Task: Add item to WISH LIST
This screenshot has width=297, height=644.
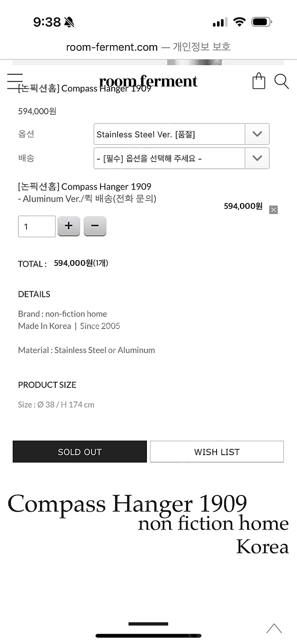Action: (217, 452)
